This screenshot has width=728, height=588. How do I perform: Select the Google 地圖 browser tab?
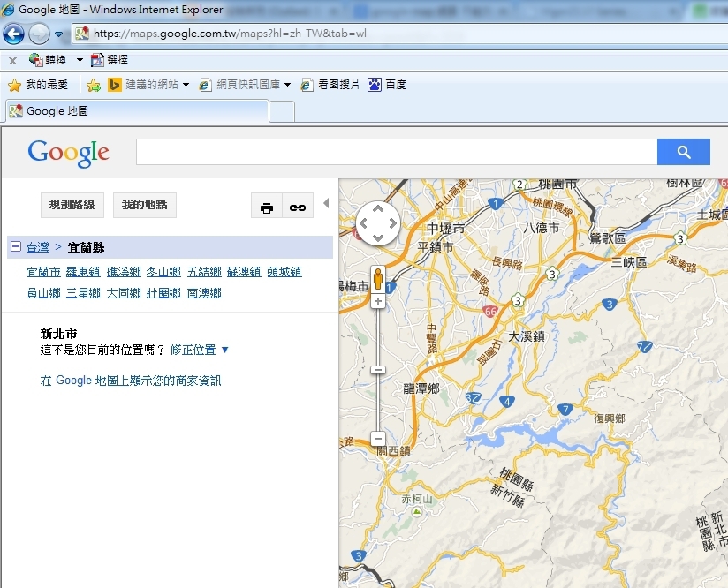point(138,111)
